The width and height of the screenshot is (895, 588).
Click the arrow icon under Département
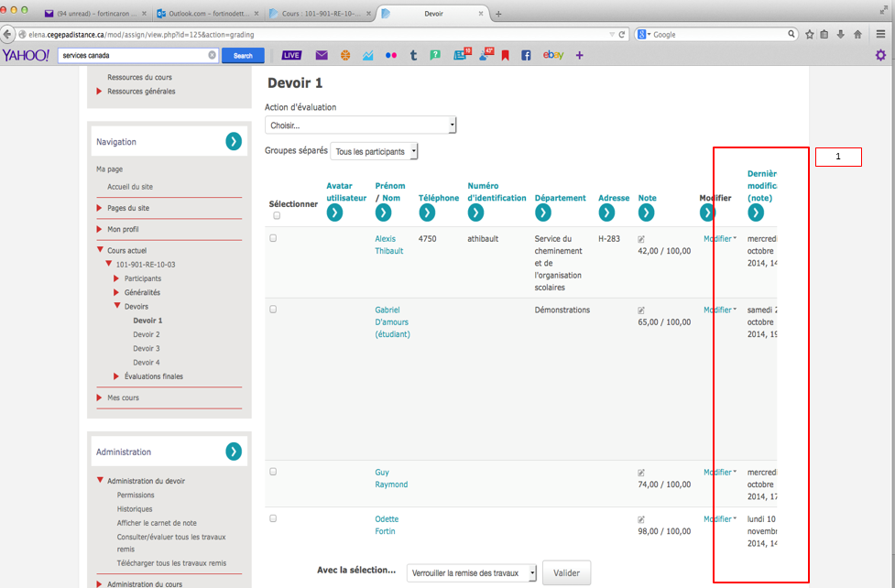pos(542,212)
